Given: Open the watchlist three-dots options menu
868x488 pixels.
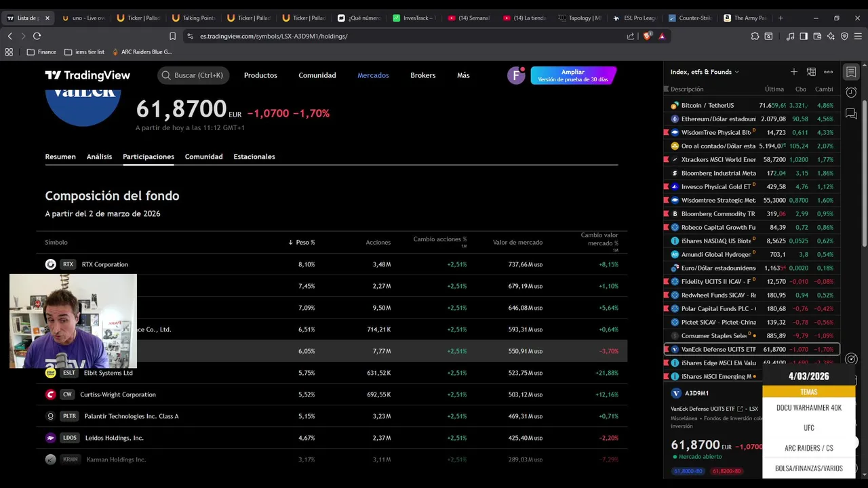Looking at the screenshot, I should click(x=828, y=72).
